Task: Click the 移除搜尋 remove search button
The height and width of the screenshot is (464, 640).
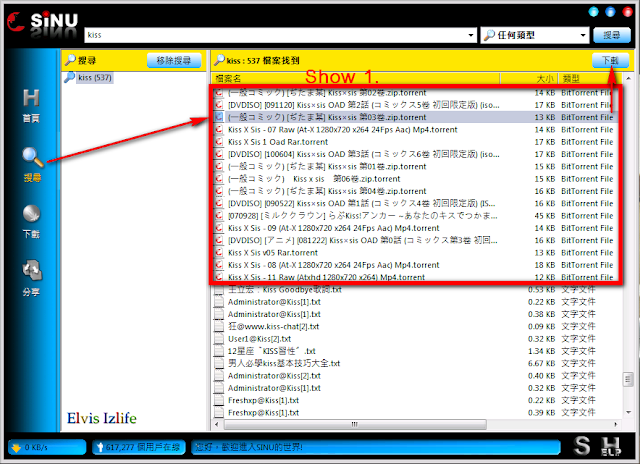Action: pos(174,60)
